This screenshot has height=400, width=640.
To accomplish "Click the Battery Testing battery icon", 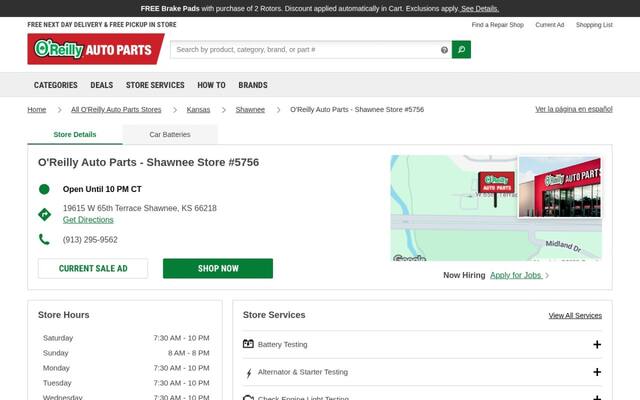I will (248, 344).
